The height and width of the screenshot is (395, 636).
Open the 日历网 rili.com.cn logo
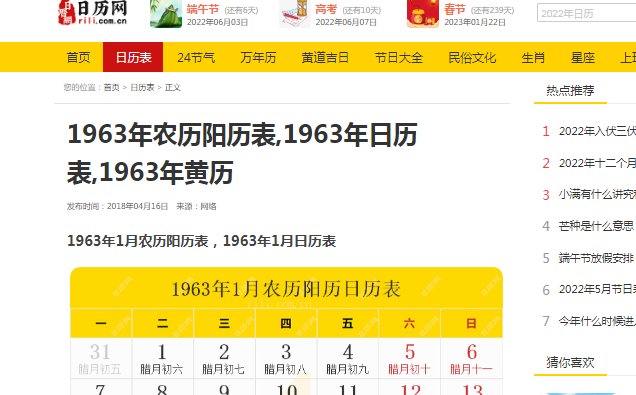[x=92, y=13]
